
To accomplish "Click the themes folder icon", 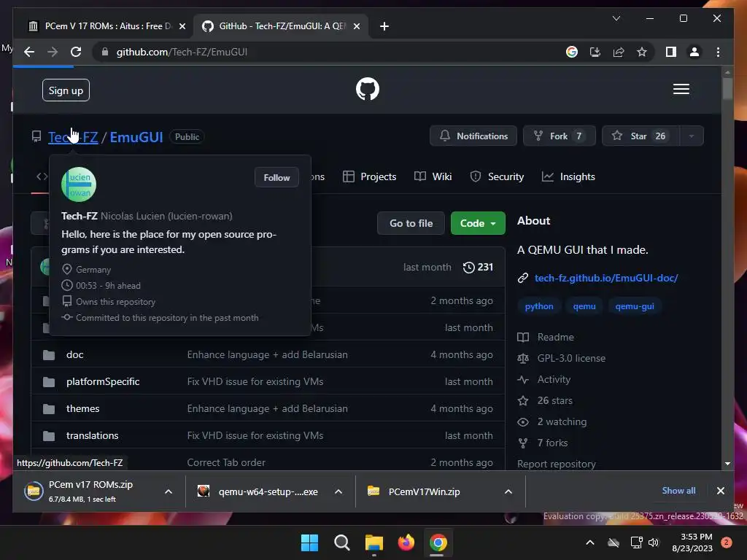I will coord(49,408).
